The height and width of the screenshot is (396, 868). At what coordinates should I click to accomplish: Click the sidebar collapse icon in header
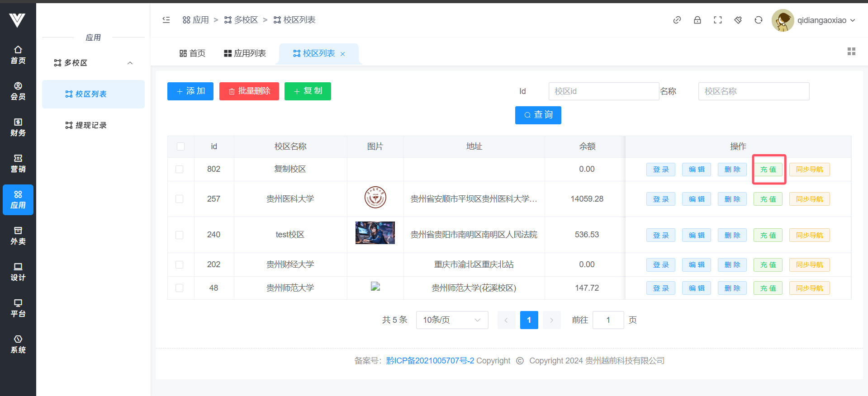point(166,20)
